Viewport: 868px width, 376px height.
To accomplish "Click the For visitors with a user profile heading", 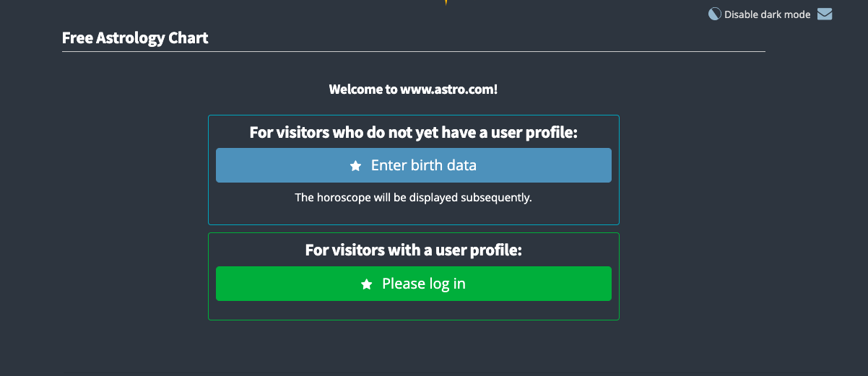I will [x=414, y=250].
